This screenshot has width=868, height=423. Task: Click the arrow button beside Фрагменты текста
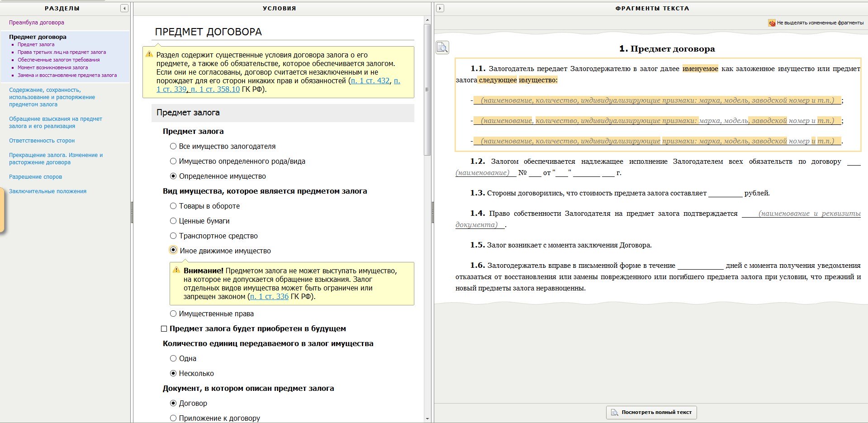(x=440, y=8)
